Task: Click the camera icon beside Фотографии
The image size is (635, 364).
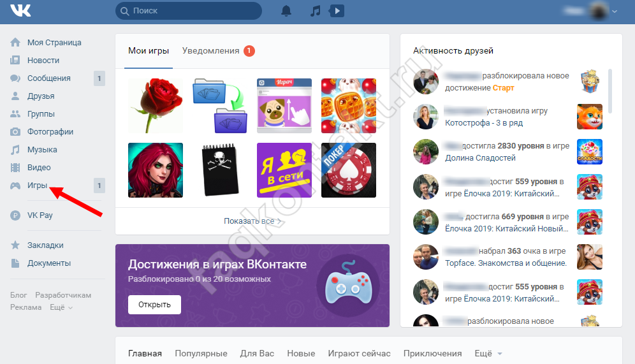Action: 15,131
